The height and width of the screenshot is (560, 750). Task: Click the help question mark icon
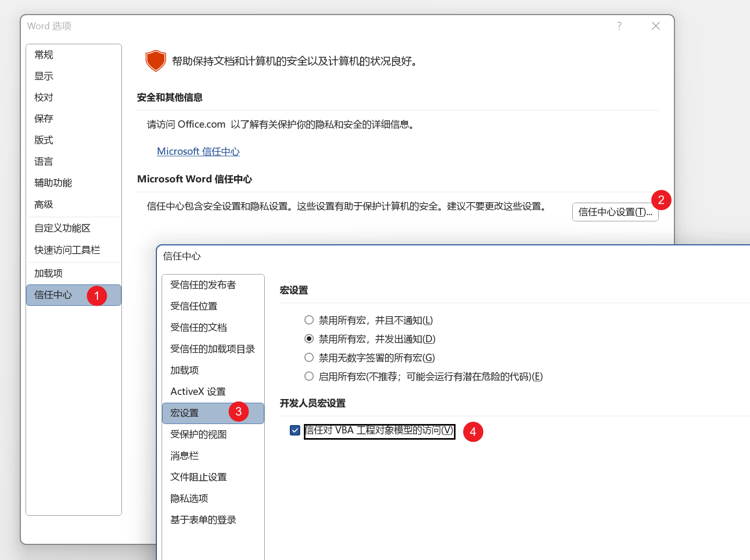coord(619,26)
